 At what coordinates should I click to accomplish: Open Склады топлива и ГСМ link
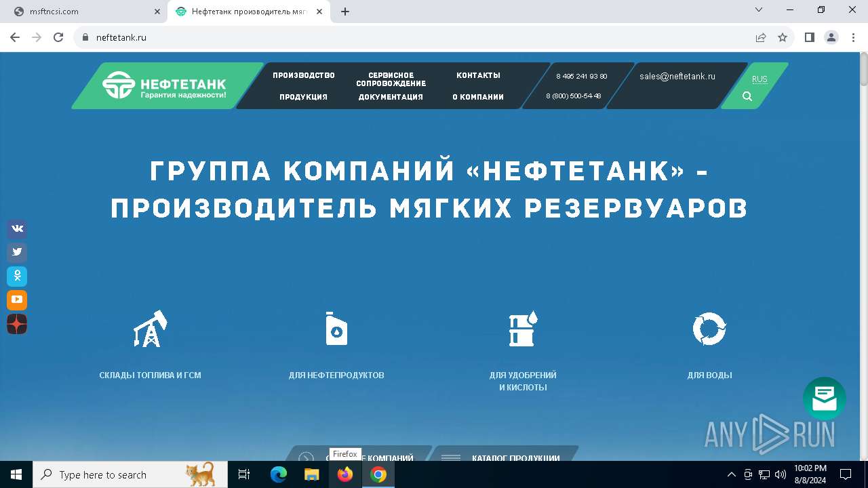click(x=150, y=375)
